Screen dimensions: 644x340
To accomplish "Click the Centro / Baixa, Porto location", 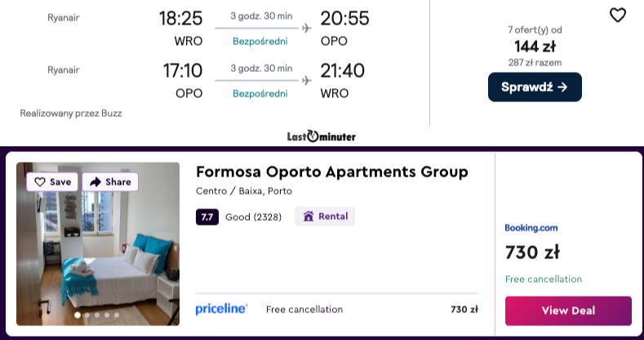I will [244, 191].
